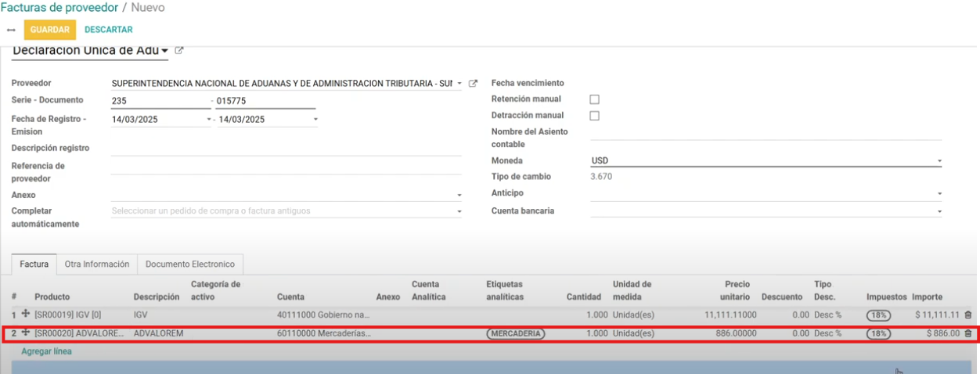Viewport: 980px width, 374px height.
Task: Delete the ADVALOREM invoice line
Action: 968,333
